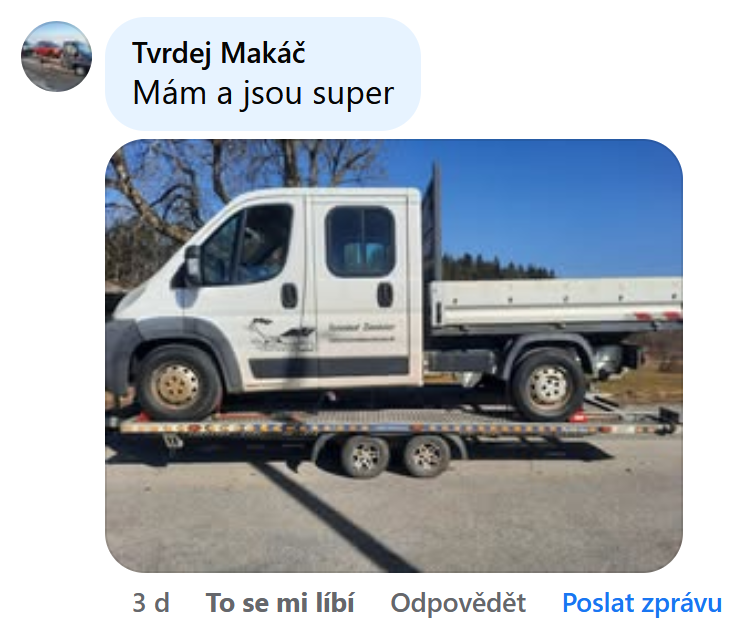This screenshot has width=734, height=624.
Task: Click the 'Mám a jsou super' comment text
Action: pos(263,93)
